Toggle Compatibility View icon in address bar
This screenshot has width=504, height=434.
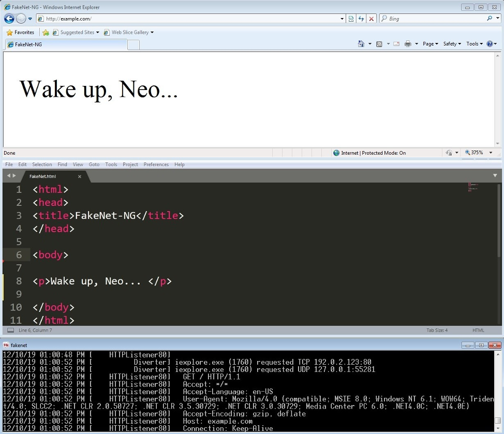click(351, 19)
